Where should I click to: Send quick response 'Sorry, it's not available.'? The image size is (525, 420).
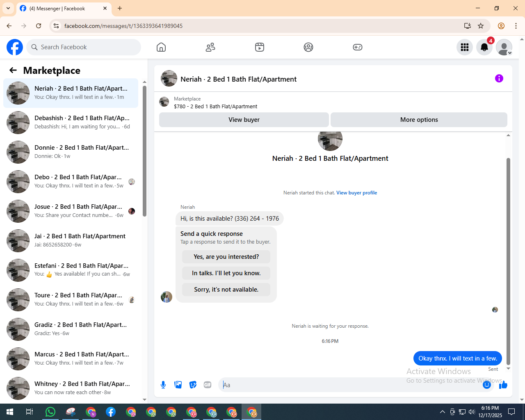[x=226, y=290]
